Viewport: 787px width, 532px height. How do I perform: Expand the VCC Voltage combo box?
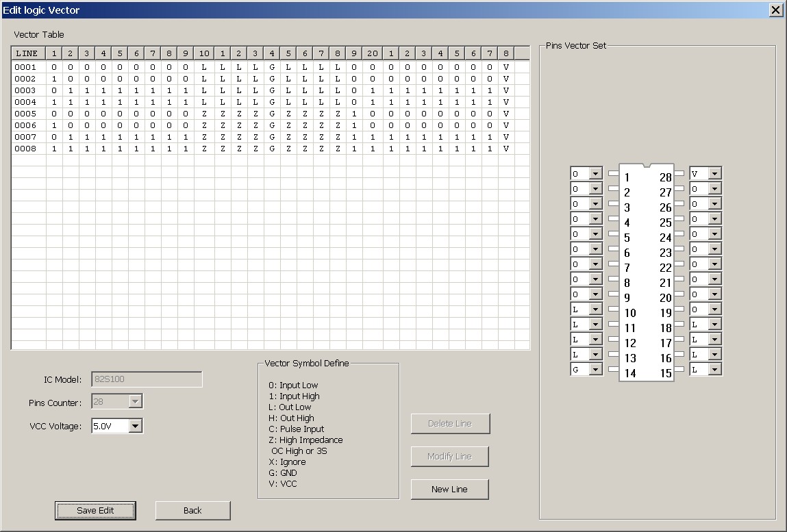tap(135, 426)
